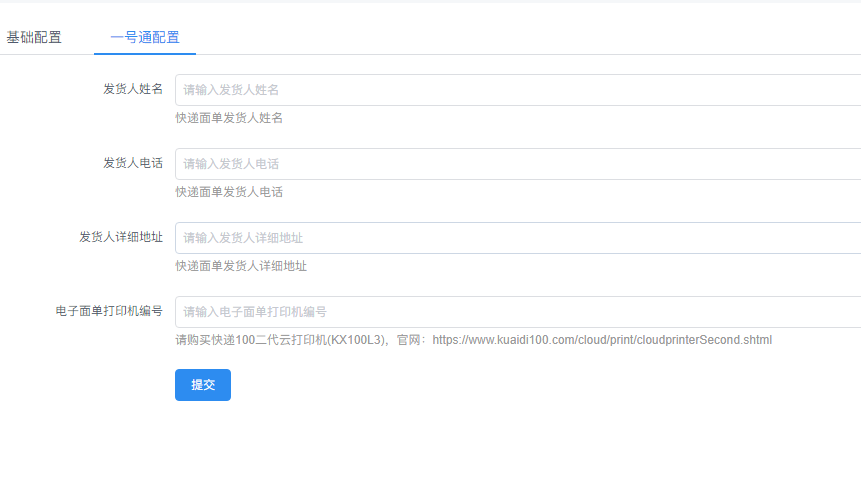Image resolution: width=861 pixels, height=485 pixels.
Task: Click the 发货人详细地址 field label
Action: [121, 238]
